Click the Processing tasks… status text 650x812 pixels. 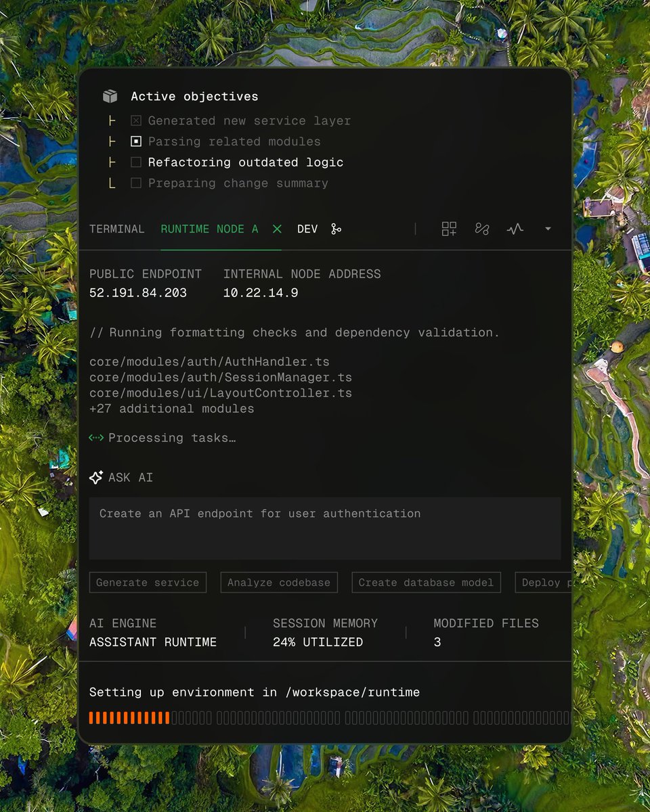tap(172, 438)
